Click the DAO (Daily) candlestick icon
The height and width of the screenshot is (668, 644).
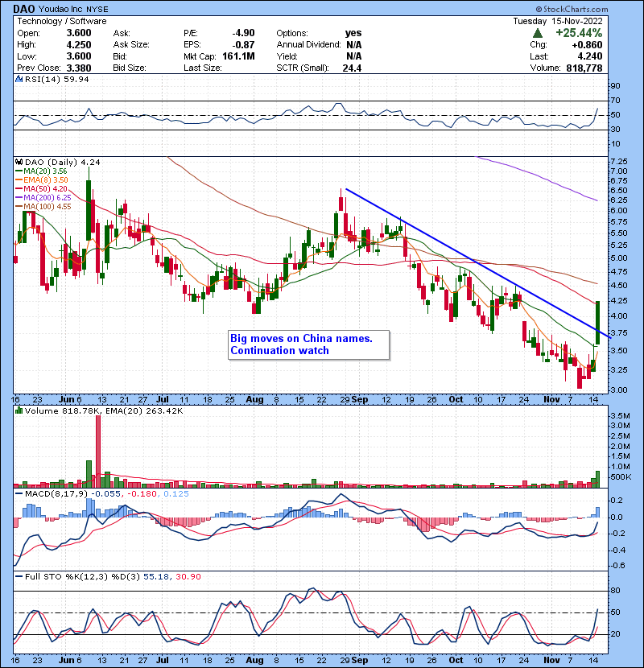click(x=19, y=162)
